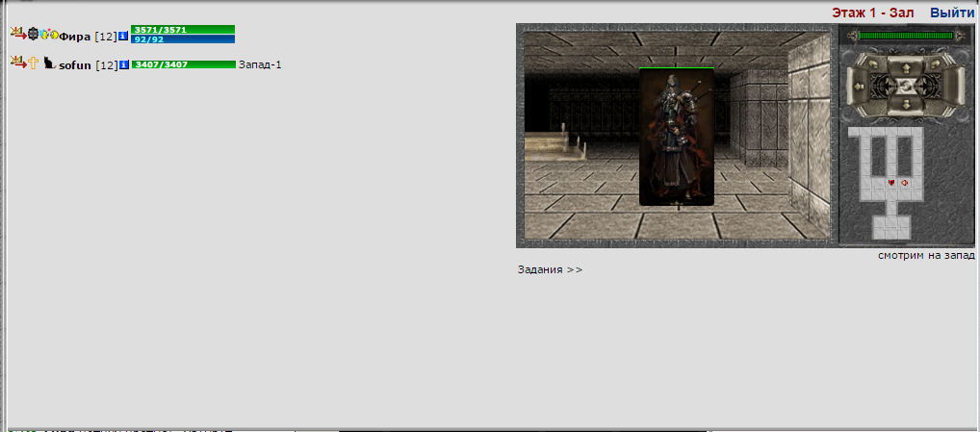
Task: Turn left with the curved left arrow
Action: [873, 64]
